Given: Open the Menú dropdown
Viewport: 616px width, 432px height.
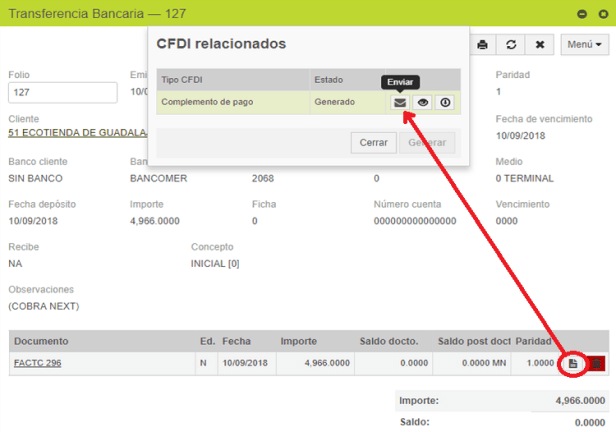Looking at the screenshot, I should [x=585, y=45].
